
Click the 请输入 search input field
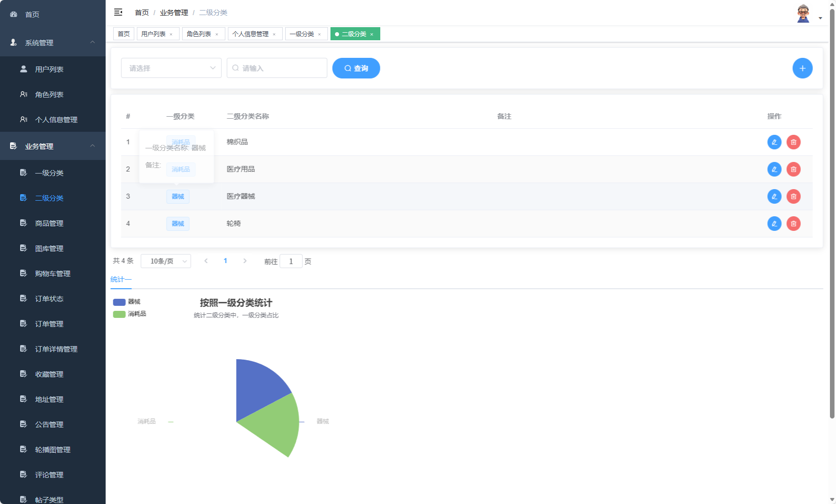point(277,68)
